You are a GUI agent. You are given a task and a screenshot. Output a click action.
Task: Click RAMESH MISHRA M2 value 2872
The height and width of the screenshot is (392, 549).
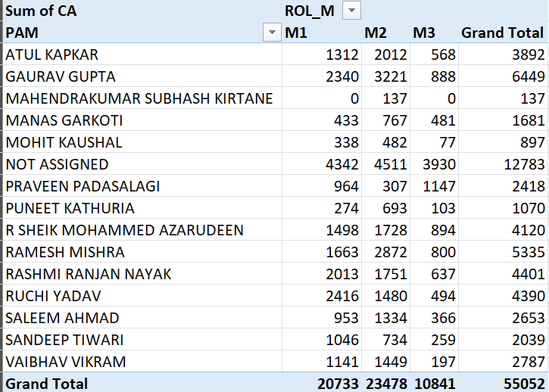(389, 252)
